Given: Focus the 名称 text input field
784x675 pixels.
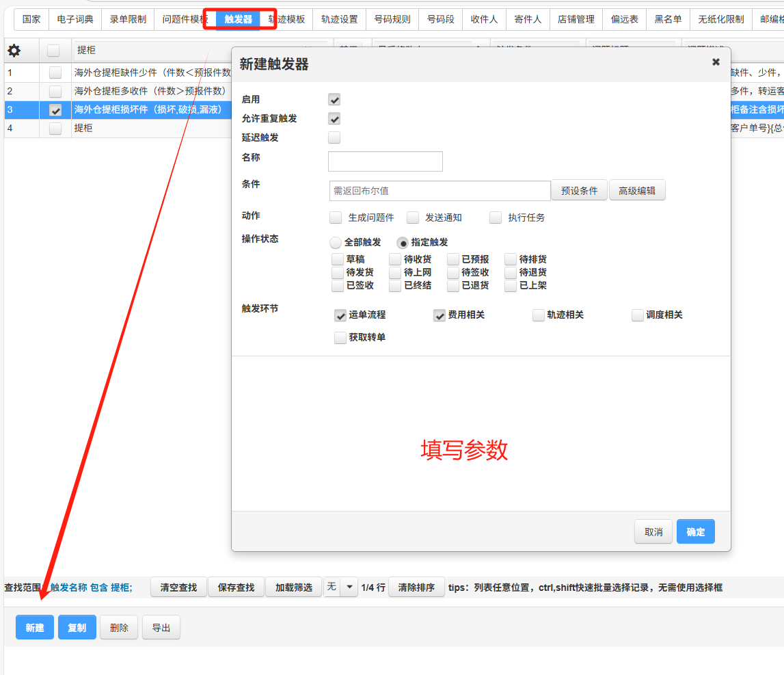Looking at the screenshot, I should [x=385, y=161].
